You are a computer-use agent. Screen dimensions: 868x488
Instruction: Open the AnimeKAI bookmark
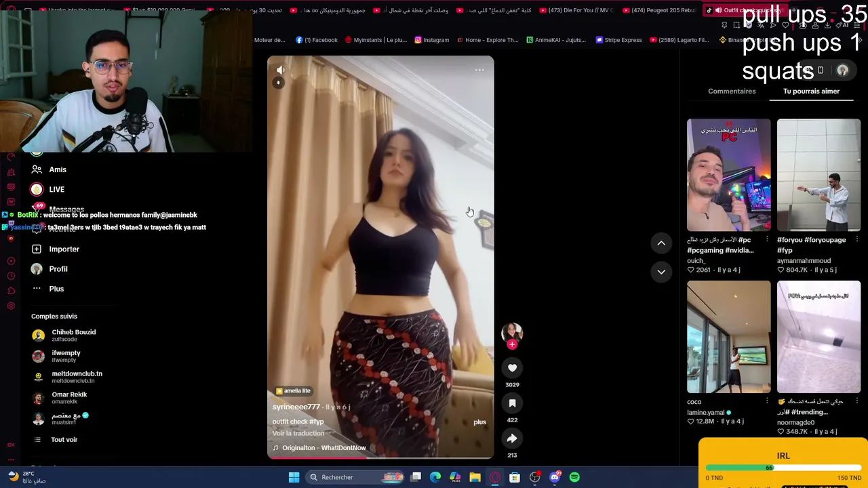point(555,40)
